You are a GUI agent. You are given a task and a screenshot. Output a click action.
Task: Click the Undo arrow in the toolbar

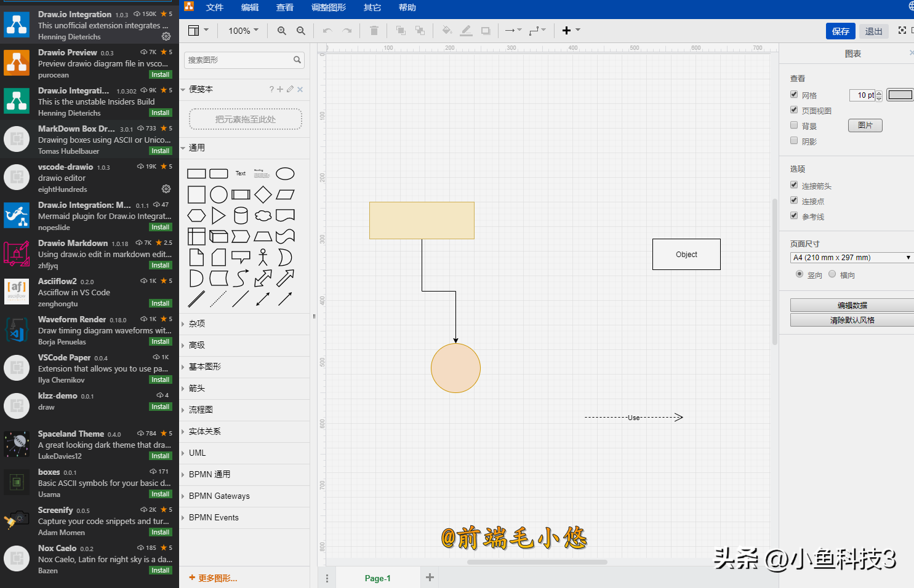326,30
